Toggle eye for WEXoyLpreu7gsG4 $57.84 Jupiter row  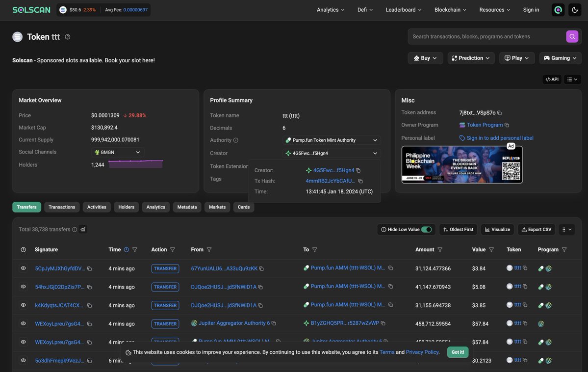point(23,323)
